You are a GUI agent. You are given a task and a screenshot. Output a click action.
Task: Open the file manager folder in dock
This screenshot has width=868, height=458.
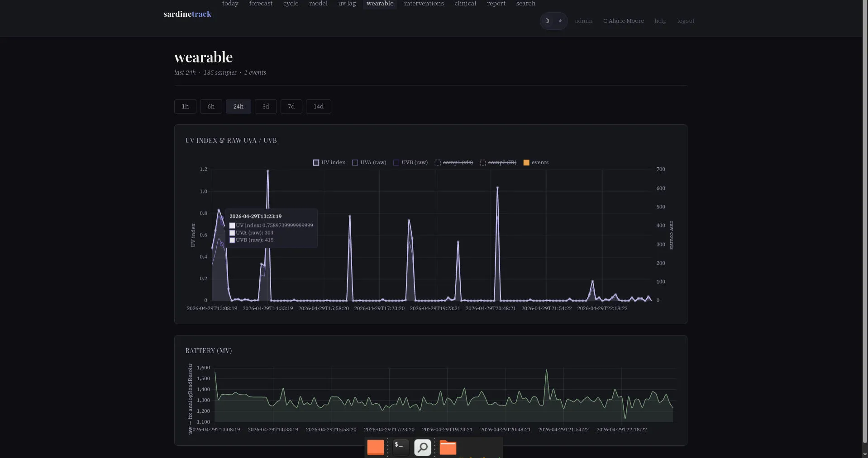pos(448,447)
